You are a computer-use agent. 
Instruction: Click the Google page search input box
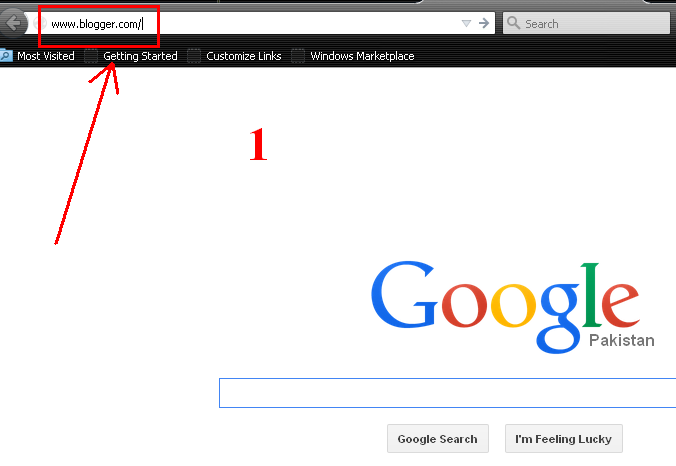click(x=448, y=393)
